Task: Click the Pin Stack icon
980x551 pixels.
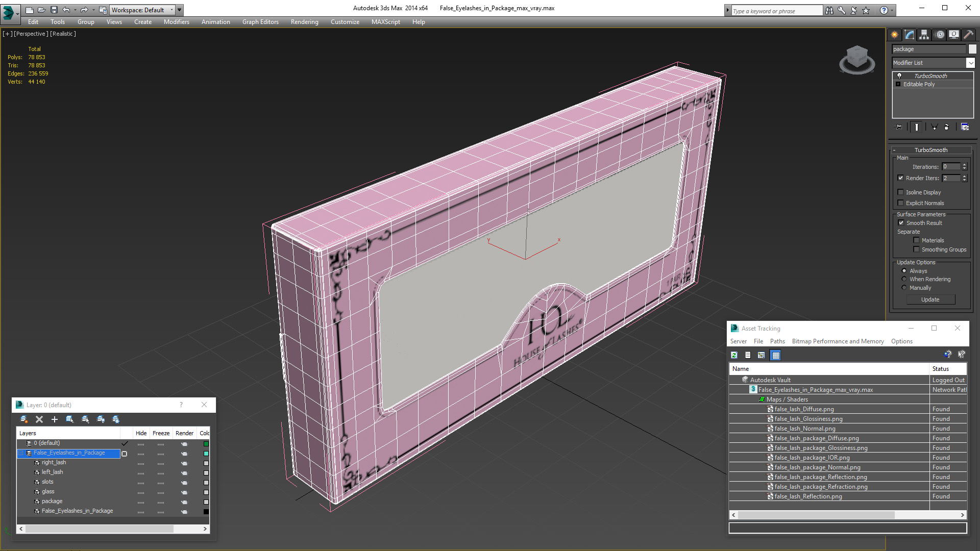Action: (x=898, y=127)
